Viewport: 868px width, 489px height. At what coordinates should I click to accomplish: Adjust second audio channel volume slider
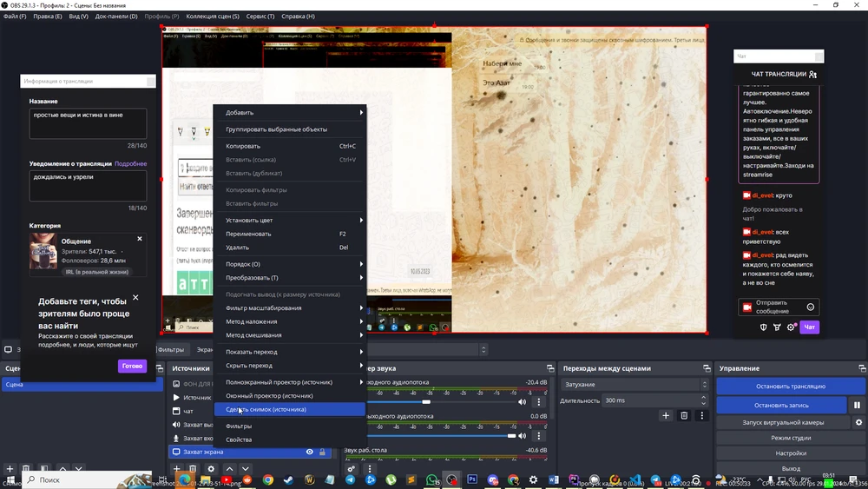point(441,436)
